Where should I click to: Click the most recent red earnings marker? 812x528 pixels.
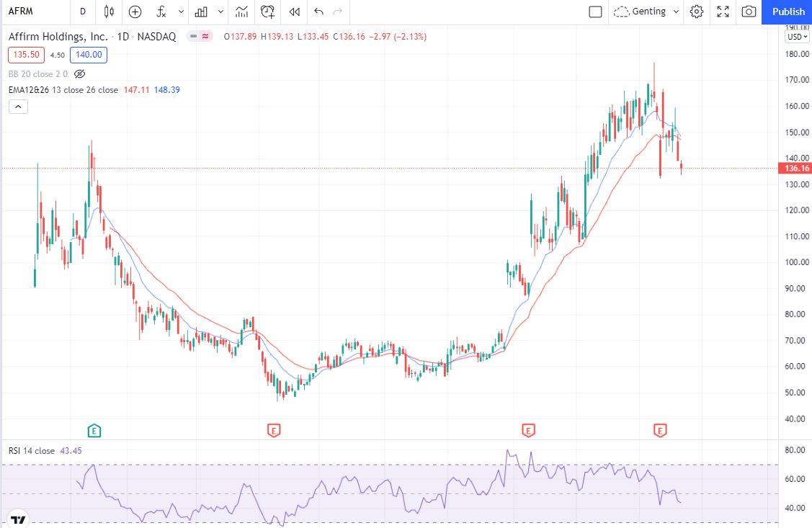pos(660,430)
